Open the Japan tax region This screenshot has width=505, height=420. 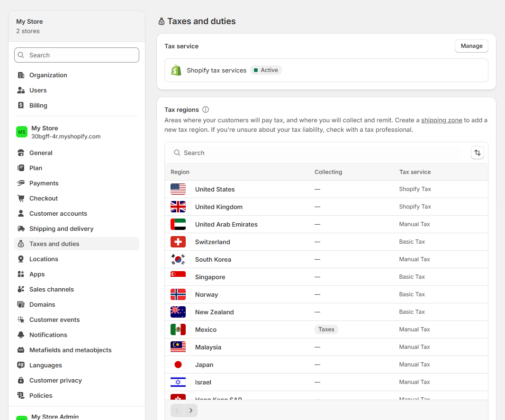326,365
